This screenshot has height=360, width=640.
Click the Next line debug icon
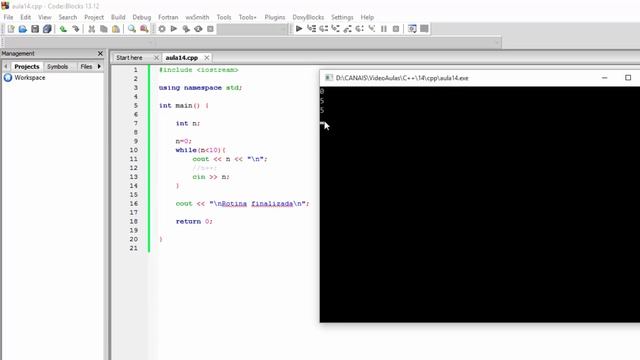click(324, 29)
